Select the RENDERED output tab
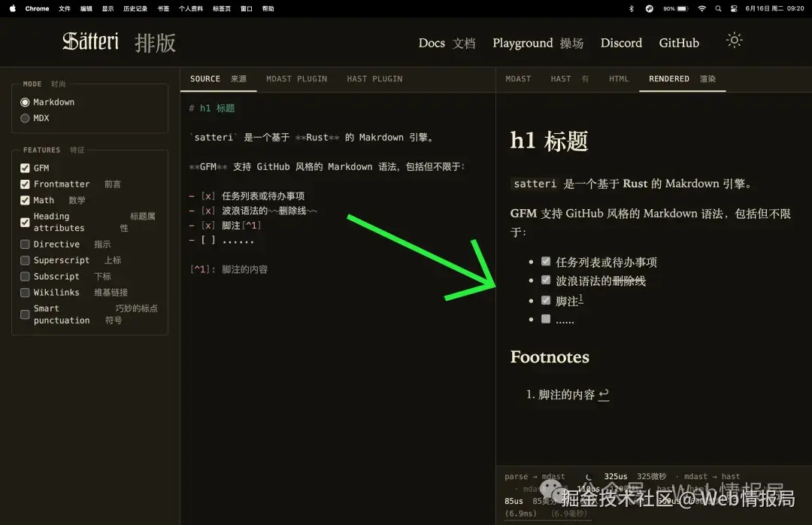The width and height of the screenshot is (812, 525). [x=682, y=79]
